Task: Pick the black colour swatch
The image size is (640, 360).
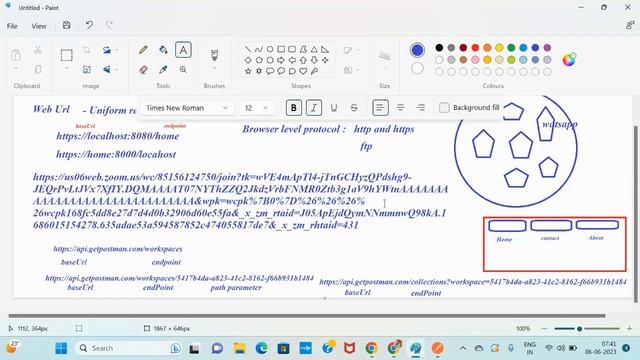Action: coord(439,48)
